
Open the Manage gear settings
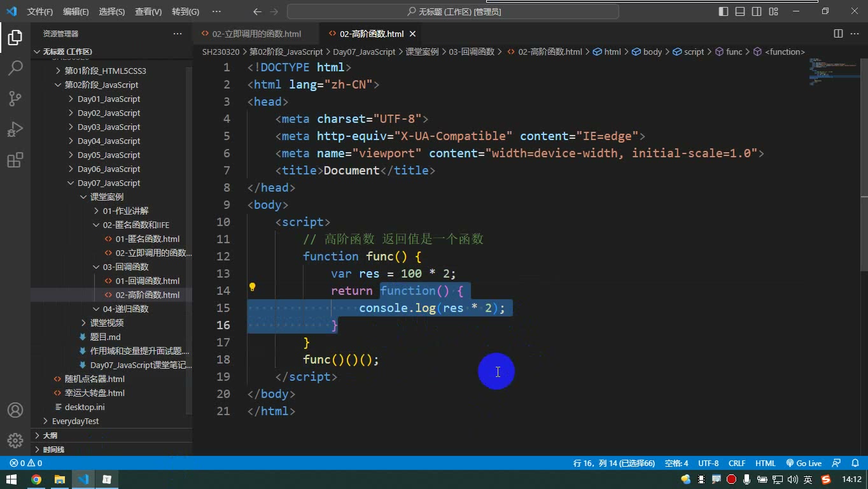[15, 440]
